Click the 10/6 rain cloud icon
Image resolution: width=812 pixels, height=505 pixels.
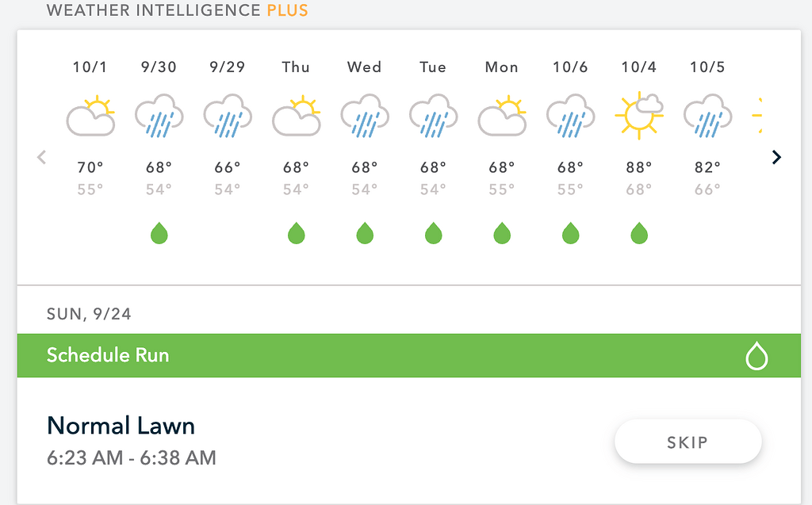[x=570, y=117]
